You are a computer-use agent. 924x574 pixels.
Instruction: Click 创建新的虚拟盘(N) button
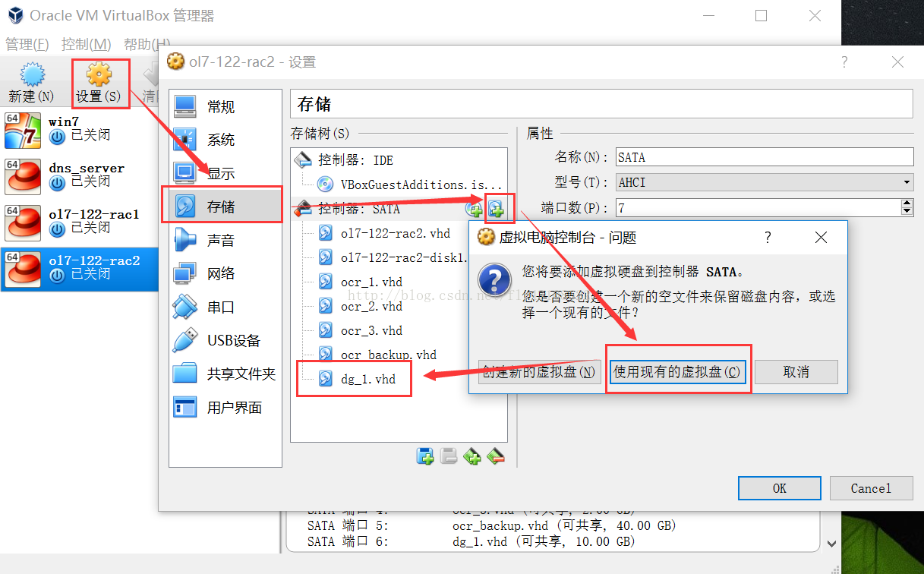(539, 372)
